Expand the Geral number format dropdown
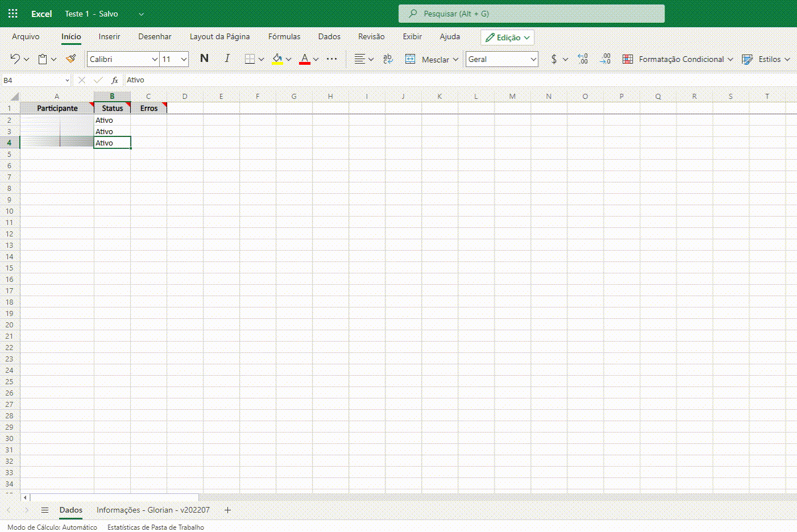This screenshot has width=797, height=532. tap(533, 59)
